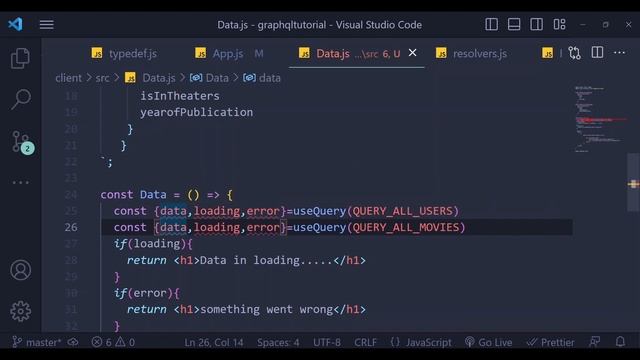Change line ending via CRLF
Viewport: 640px width, 360px height.
point(365,342)
